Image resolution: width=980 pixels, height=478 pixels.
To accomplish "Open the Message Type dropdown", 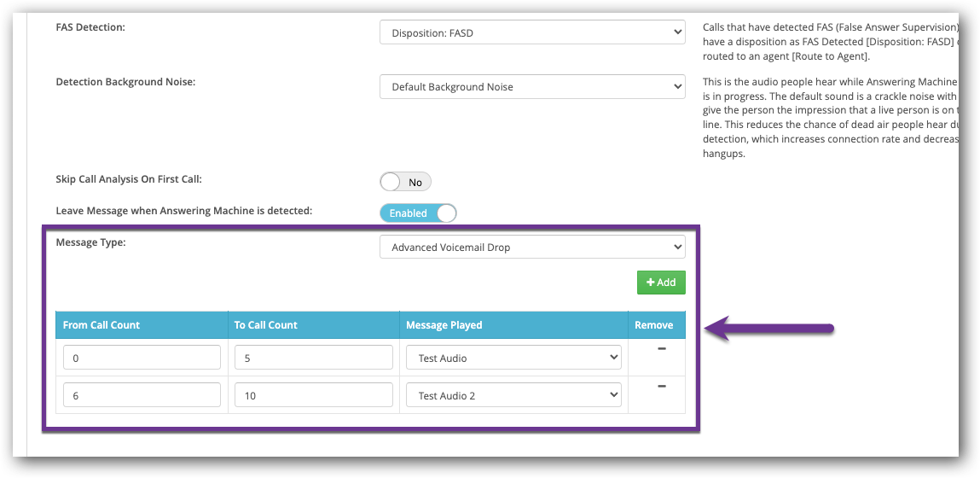I will coord(532,248).
